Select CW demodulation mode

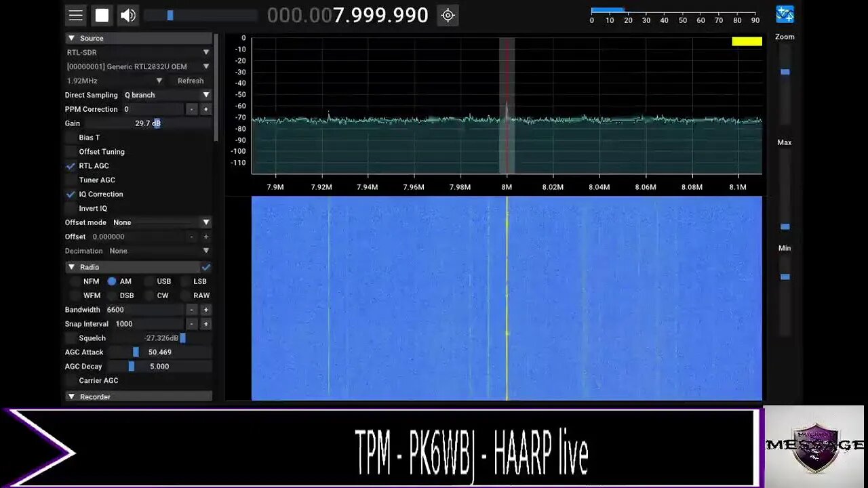point(149,296)
